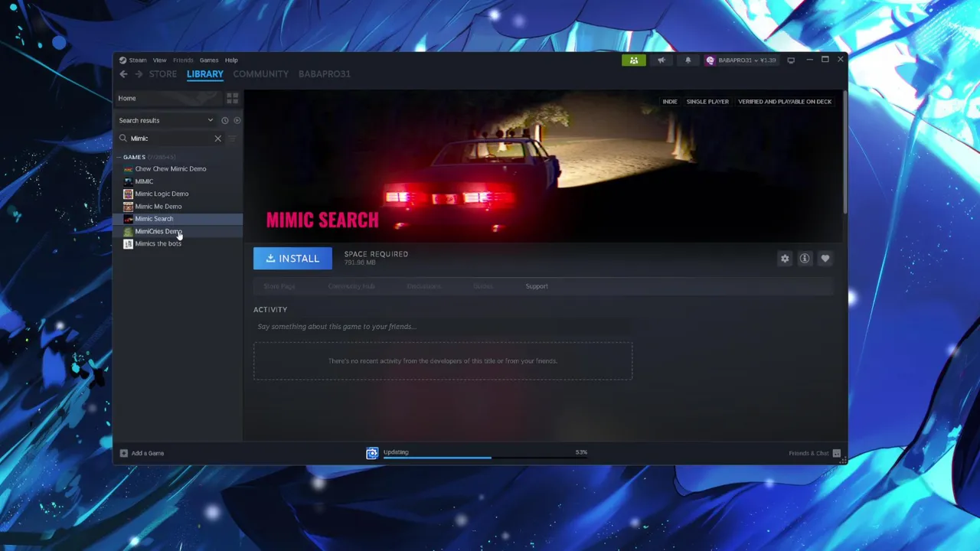Click the Mimic Search list thumbnail icon
Viewport: 980px width, 551px height.
click(128, 219)
